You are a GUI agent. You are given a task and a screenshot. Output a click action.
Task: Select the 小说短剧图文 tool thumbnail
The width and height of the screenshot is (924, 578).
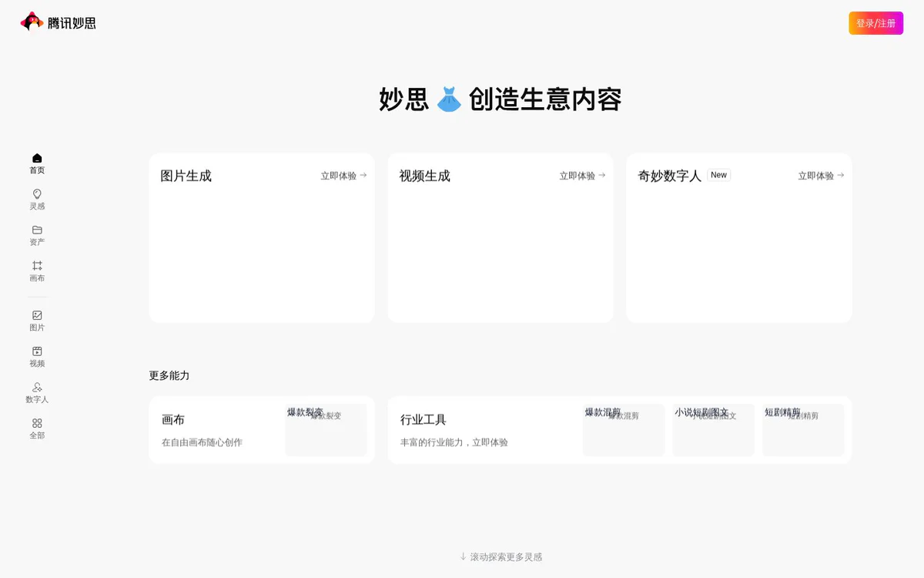713,430
